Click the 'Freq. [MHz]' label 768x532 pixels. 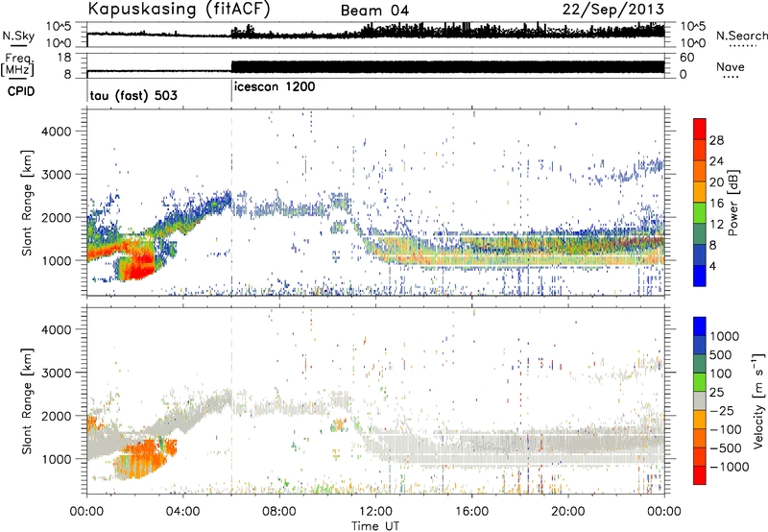tap(18, 65)
